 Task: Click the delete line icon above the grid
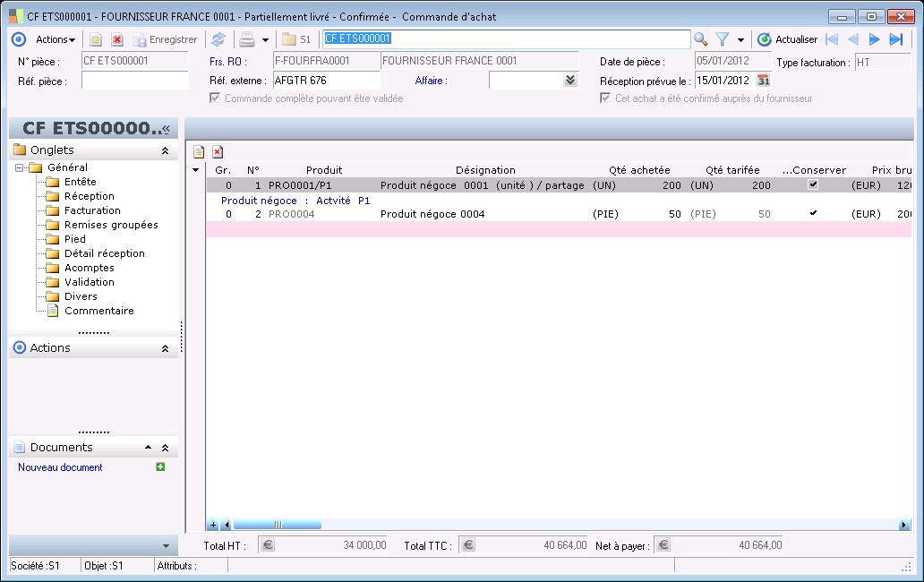coord(218,152)
